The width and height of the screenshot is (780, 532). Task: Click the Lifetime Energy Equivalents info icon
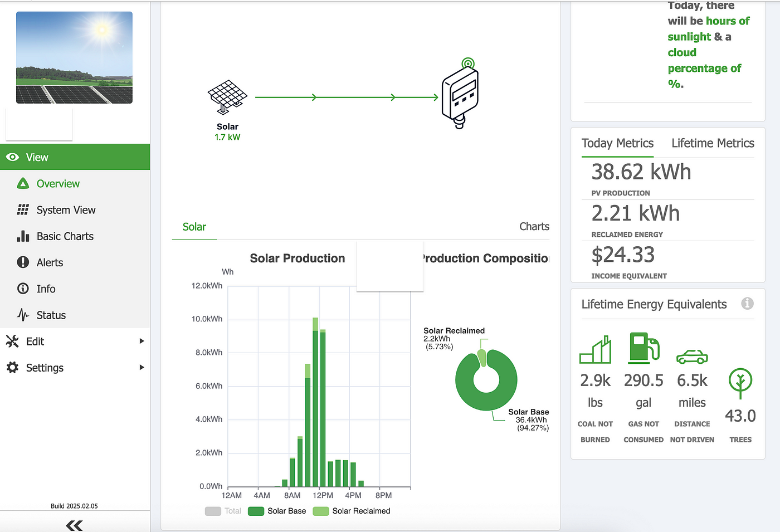point(747,304)
